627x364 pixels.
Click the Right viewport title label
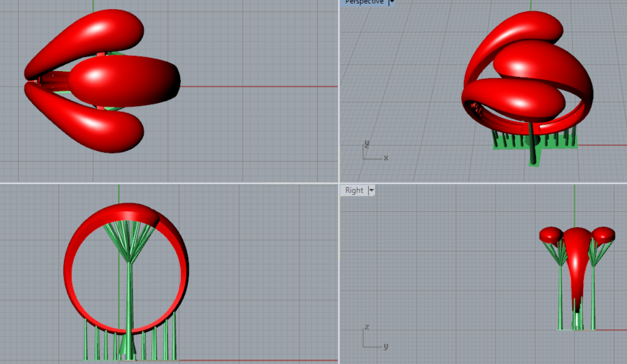pyautogui.click(x=354, y=190)
